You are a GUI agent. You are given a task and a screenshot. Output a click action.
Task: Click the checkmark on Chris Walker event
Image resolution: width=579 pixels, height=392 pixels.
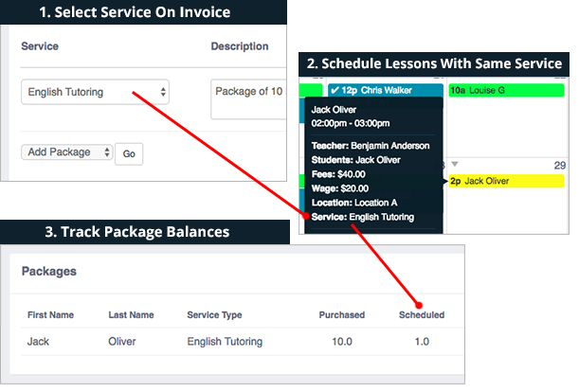(334, 90)
